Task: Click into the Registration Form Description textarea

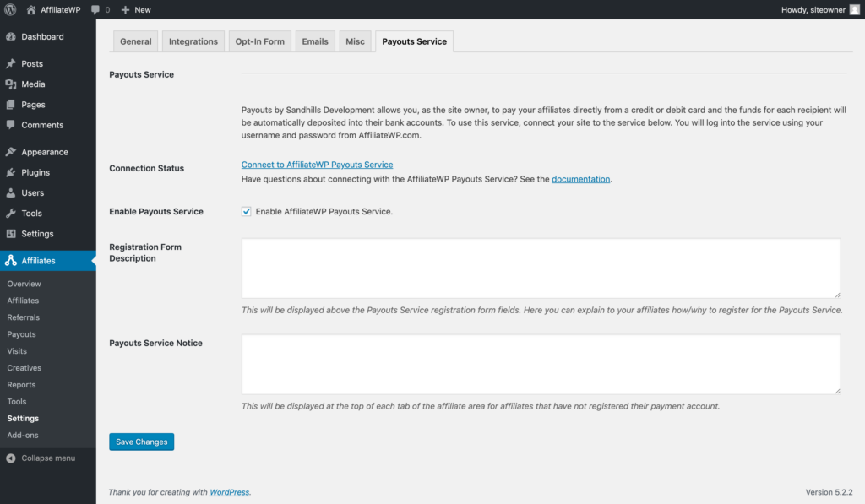Action: (541, 268)
